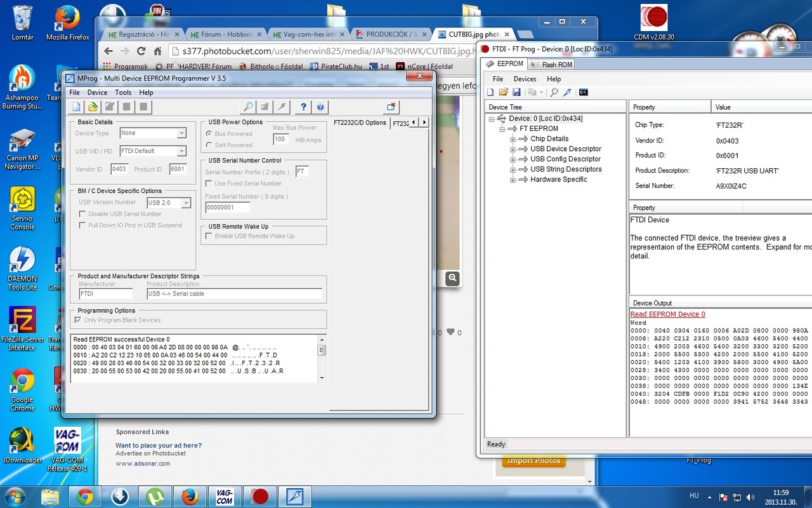Image resolution: width=812 pixels, height=508 pixels.
Task: Open the DAEMON Tools Lite desktop icon
Action: [23, 268]
